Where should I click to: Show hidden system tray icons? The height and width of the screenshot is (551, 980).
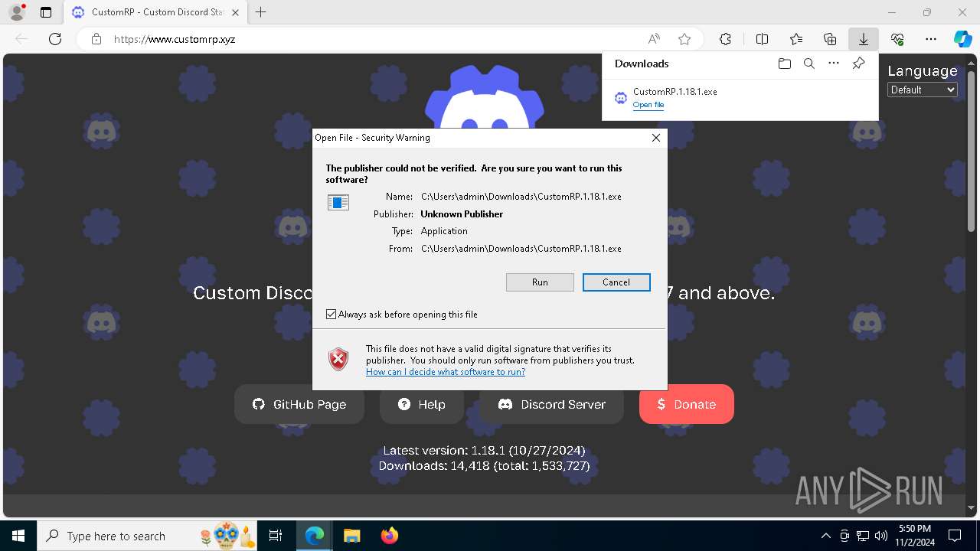tap(825, 536)
